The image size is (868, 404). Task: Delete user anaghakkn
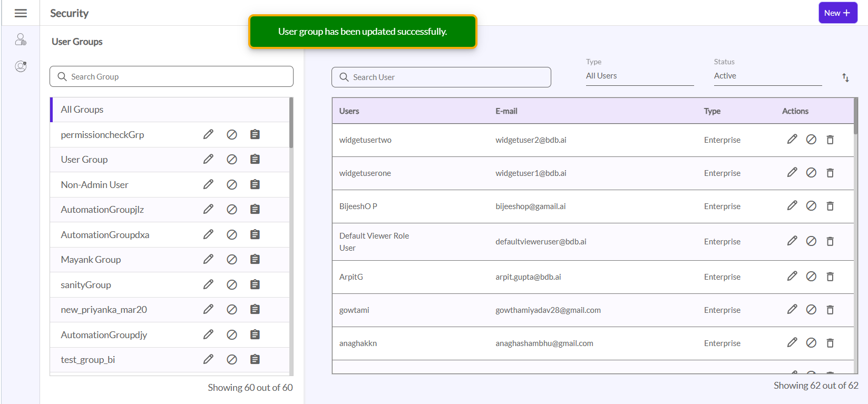830,343
